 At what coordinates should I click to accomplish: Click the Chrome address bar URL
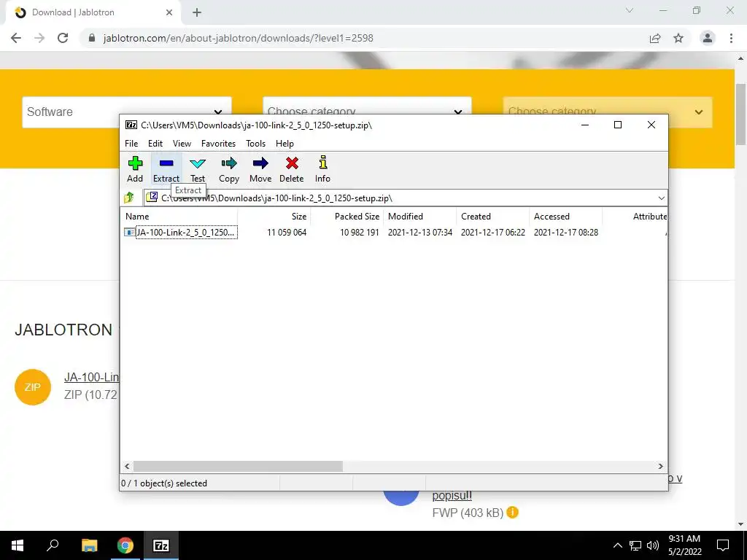(x=238, y=38)
